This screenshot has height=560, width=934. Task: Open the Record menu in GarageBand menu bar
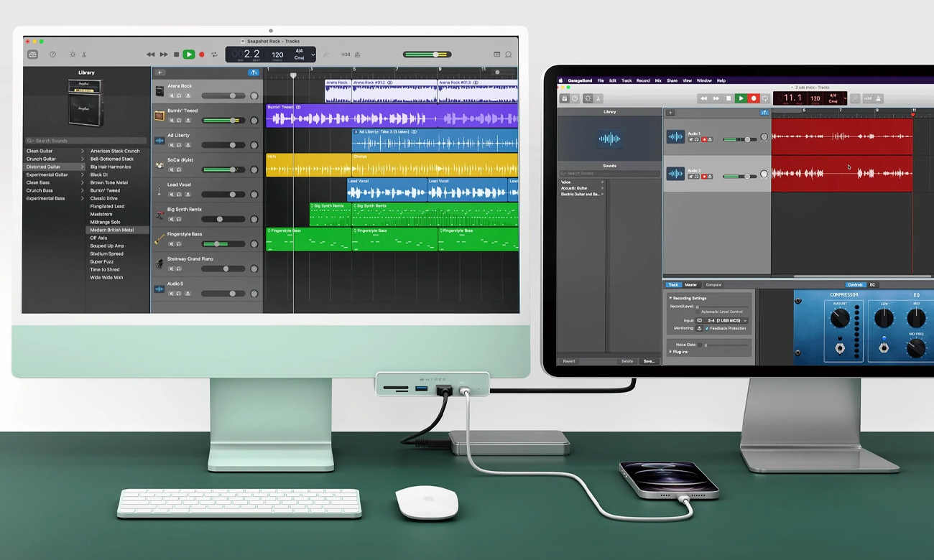click(642, 80)
